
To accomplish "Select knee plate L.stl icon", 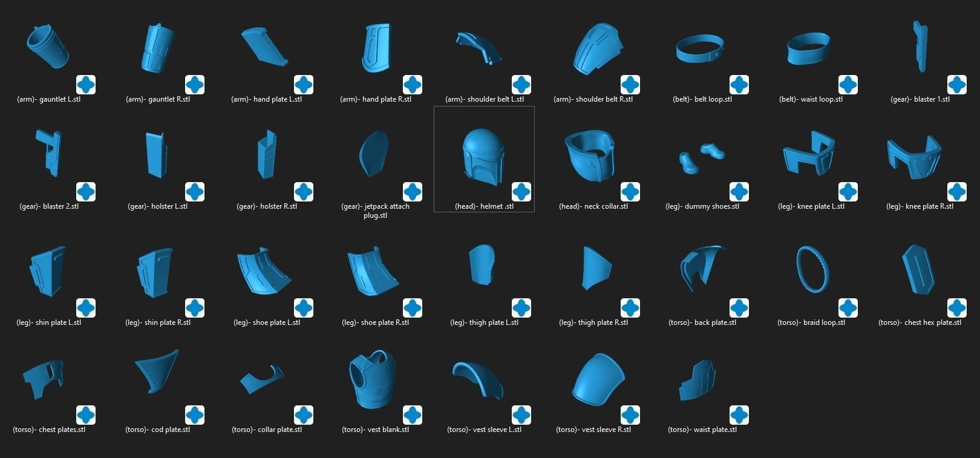I will pyautogui.click(x=809, y=152).
